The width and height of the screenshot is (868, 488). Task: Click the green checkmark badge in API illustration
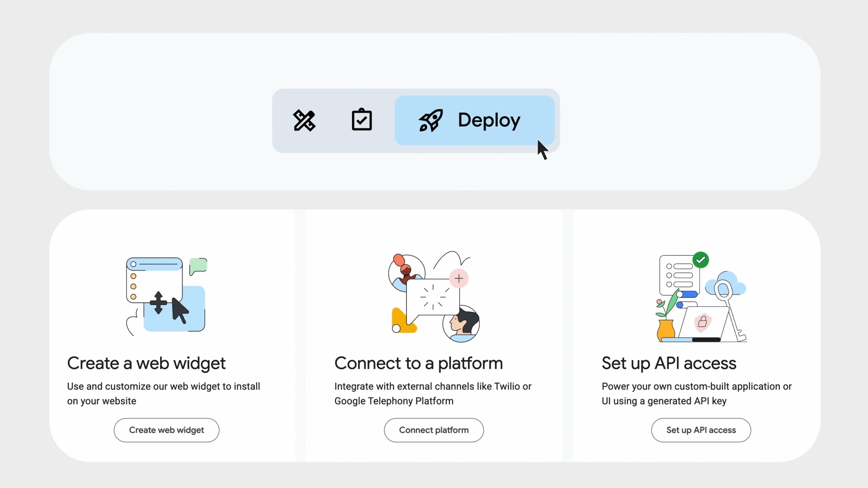click(x=701, y=260)
